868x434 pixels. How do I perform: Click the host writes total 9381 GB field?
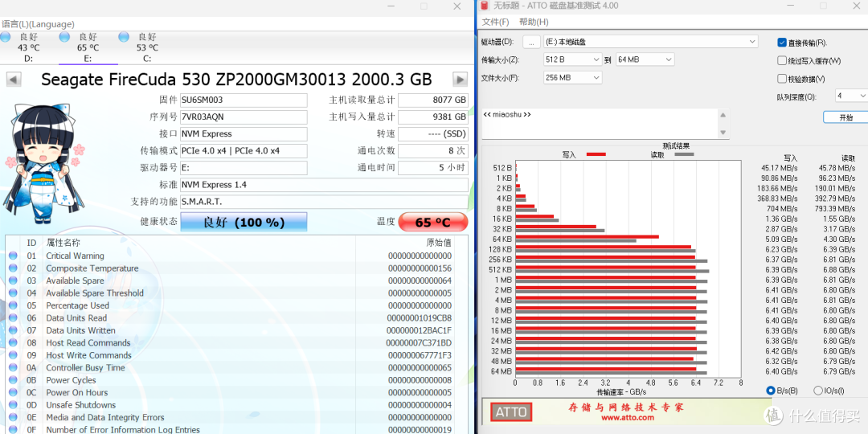pyautogui.click(x=433, y=117)
